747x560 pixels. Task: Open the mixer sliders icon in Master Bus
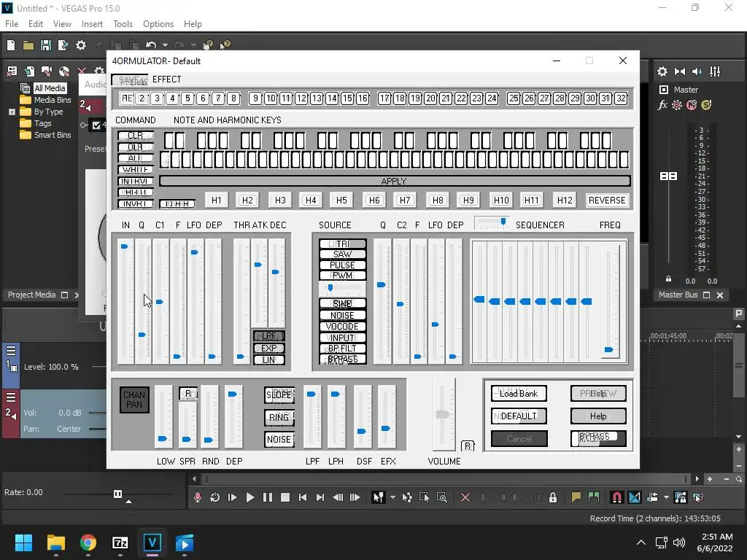715,71
